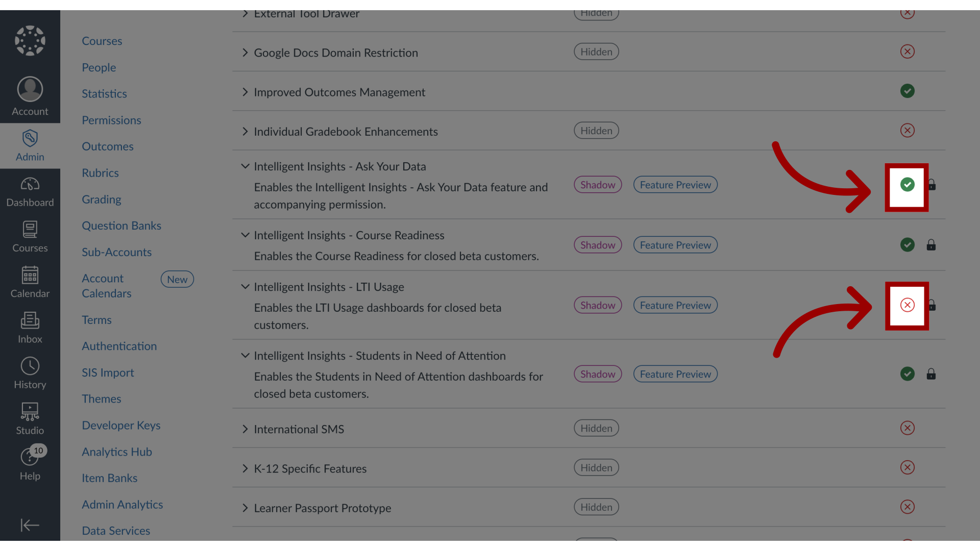Click the Developer Keys link
The image size is (980, 551).
[x=121, y=425]
